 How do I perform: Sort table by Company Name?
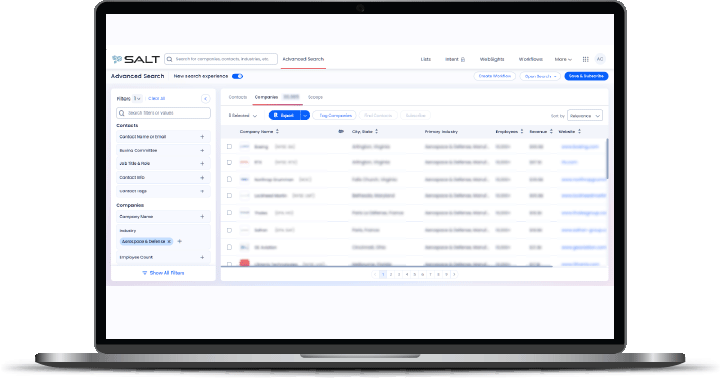277,132
